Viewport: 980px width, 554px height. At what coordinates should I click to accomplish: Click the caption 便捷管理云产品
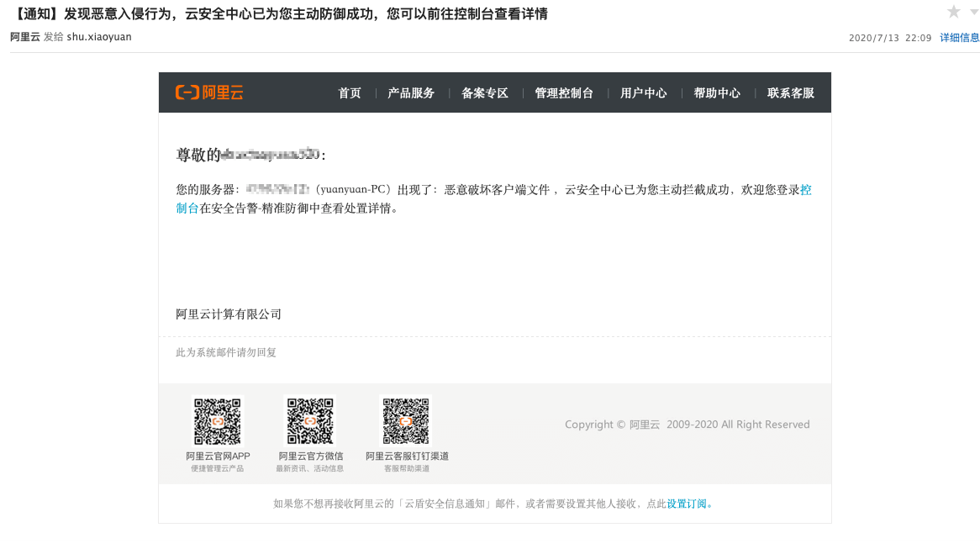pos(218,468)
